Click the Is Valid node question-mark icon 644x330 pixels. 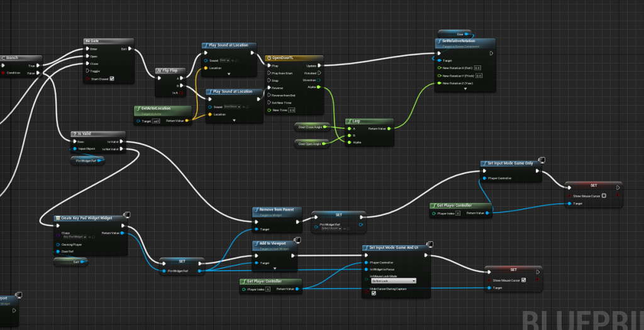point(75,134)
